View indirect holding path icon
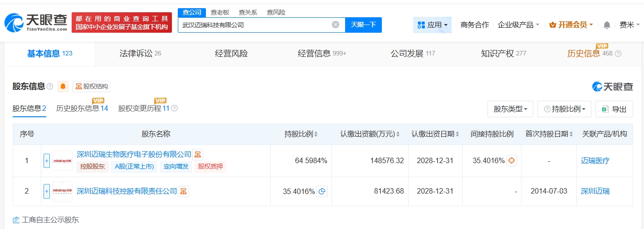The height and width of the screenshot is (229, 644). point(511,161)
